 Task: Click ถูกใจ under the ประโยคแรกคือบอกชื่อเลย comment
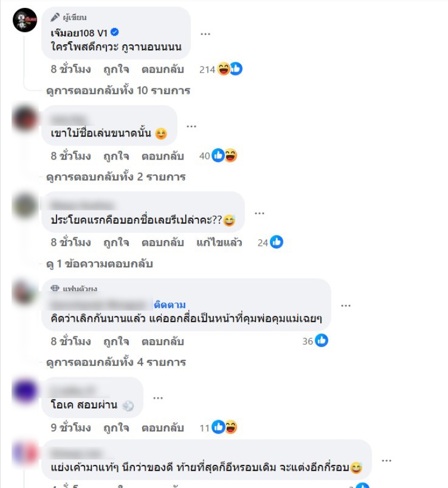click(116, 242)
